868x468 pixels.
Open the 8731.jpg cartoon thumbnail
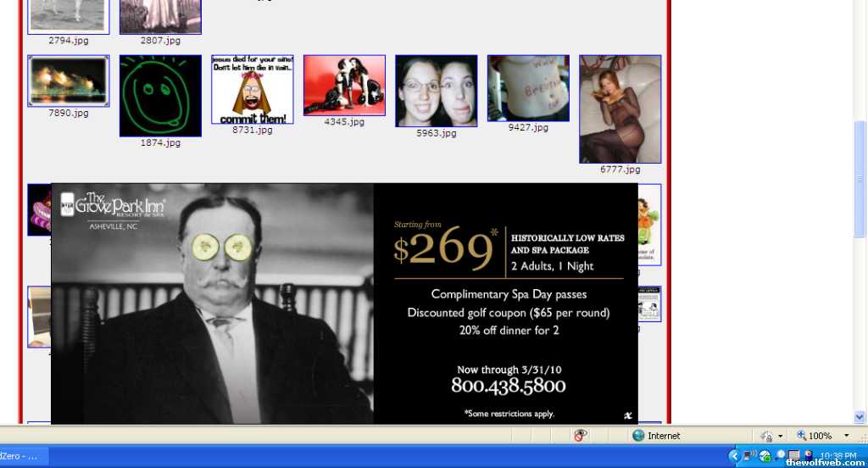252,89
